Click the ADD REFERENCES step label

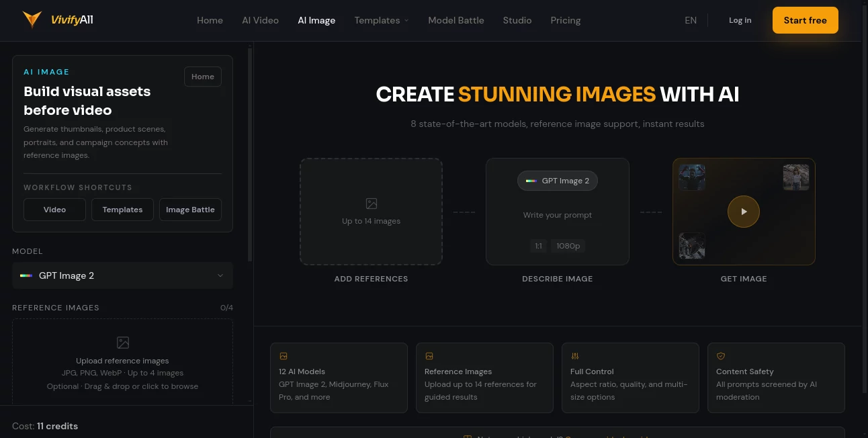click(371, 279)
